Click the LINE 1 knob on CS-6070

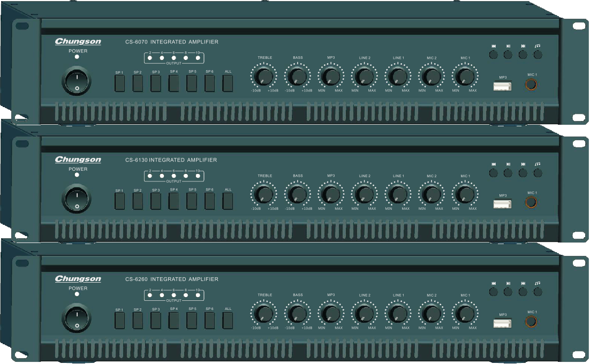(x=398, y=77)
